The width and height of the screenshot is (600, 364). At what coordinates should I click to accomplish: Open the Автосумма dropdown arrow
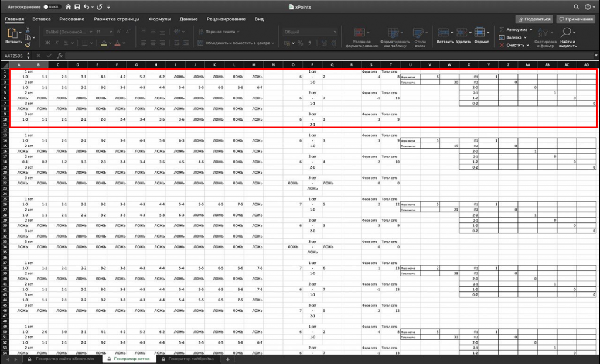531,30
